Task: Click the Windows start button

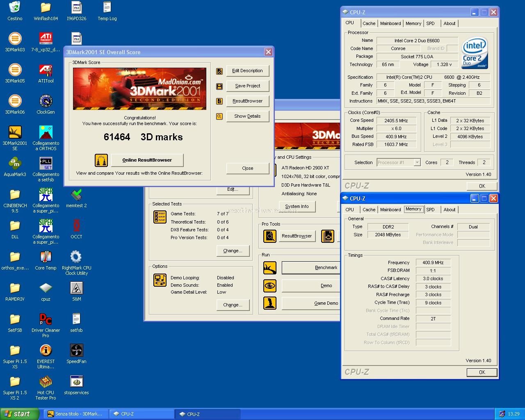Action: pyautogui.click(x=20, y=414)
